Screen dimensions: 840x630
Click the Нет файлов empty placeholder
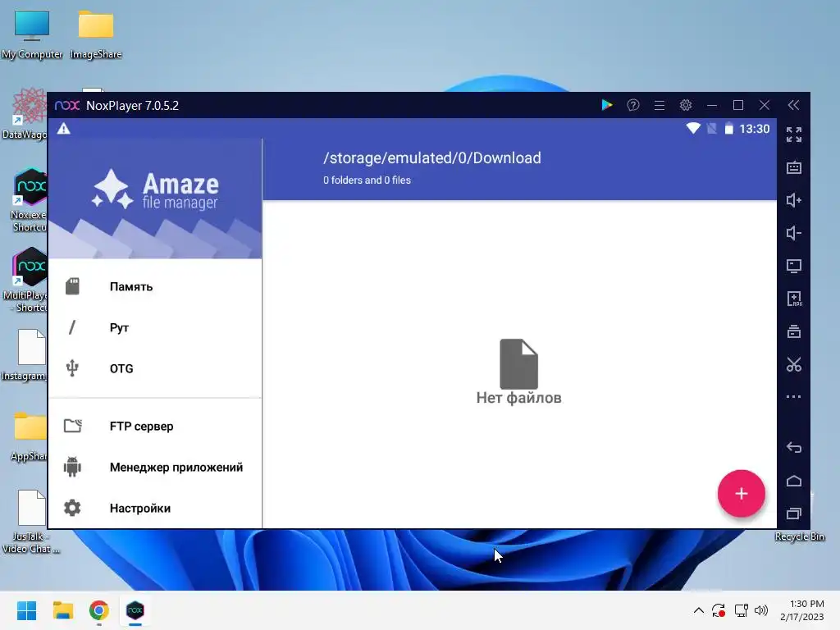click(x=518, y=372)
